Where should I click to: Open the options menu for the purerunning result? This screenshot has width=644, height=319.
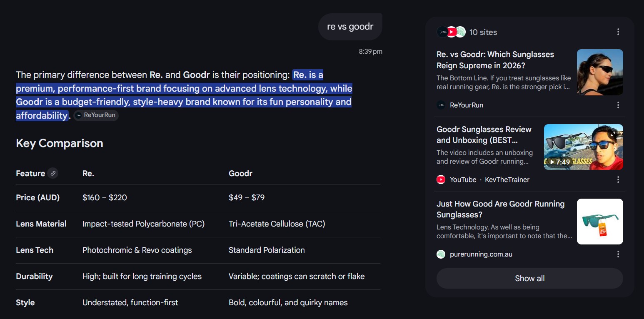[x=618, y=254]
